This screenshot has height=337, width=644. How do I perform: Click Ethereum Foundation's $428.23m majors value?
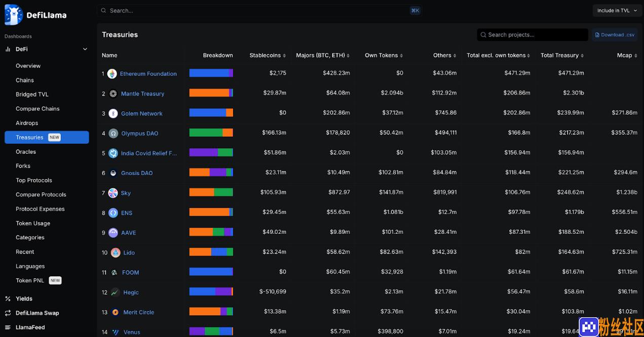pos(336,74)
